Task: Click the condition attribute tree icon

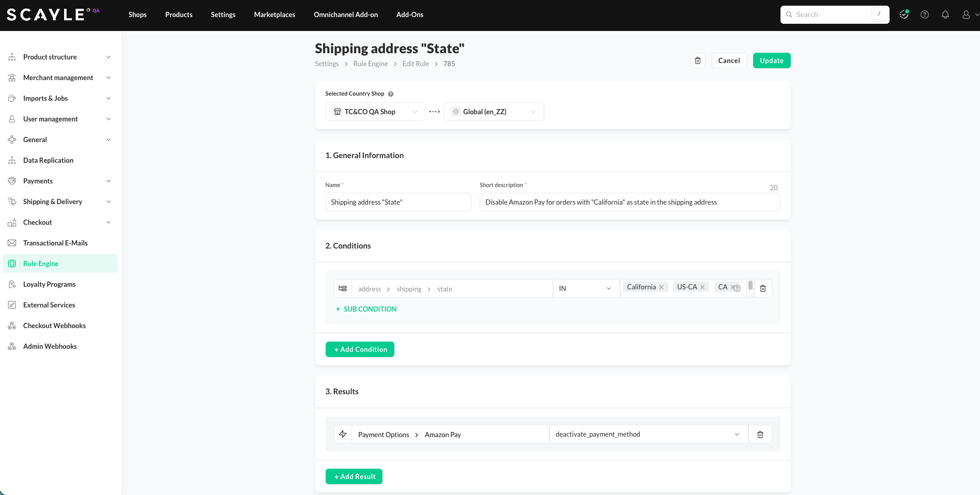Action: coord(343,288)
